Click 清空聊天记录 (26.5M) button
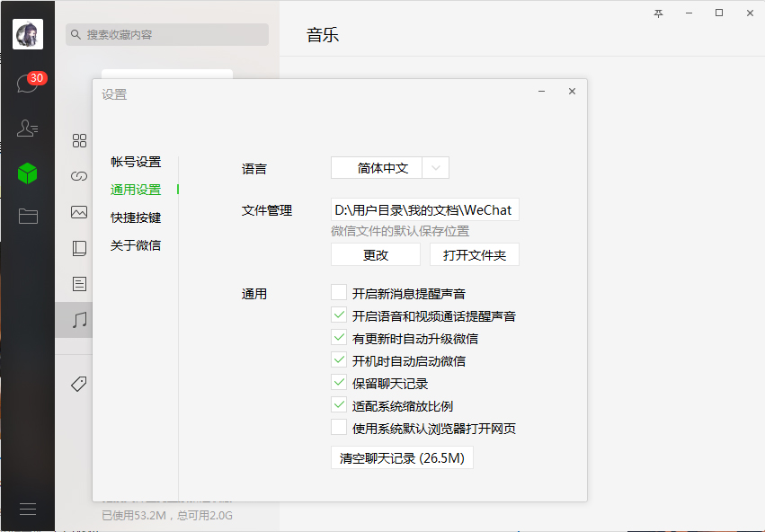 pos(402,457)
